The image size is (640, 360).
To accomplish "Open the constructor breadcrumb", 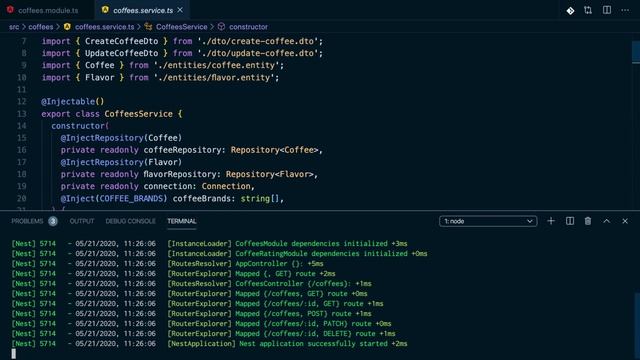I will click(248, 27).
